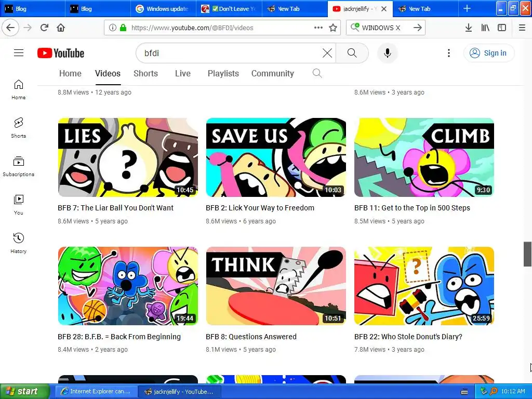Switch to the last New Tab tab
The height and width of the screenshot is (399, 532).
[x=426, y=9]
